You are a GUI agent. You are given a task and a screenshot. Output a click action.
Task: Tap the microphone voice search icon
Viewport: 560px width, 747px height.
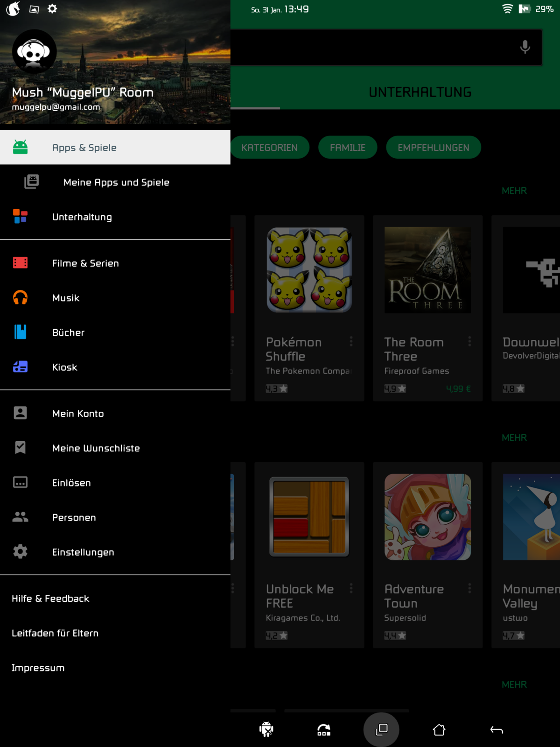coord(525,47)
